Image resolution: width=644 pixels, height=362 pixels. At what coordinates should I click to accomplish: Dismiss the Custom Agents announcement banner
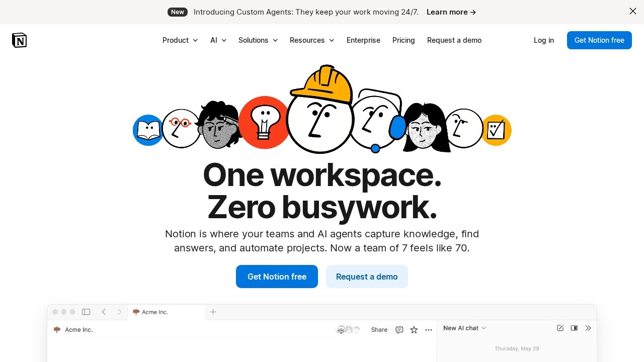633,11
